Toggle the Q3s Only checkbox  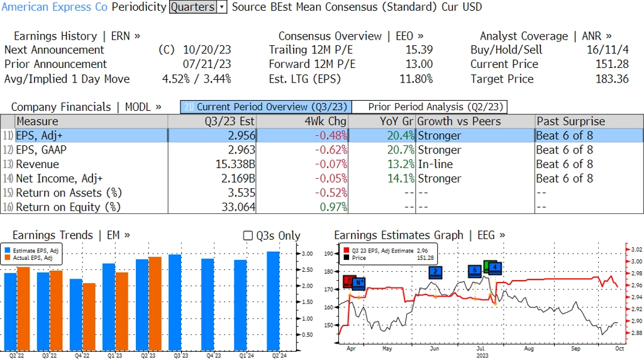coord(248,235)
